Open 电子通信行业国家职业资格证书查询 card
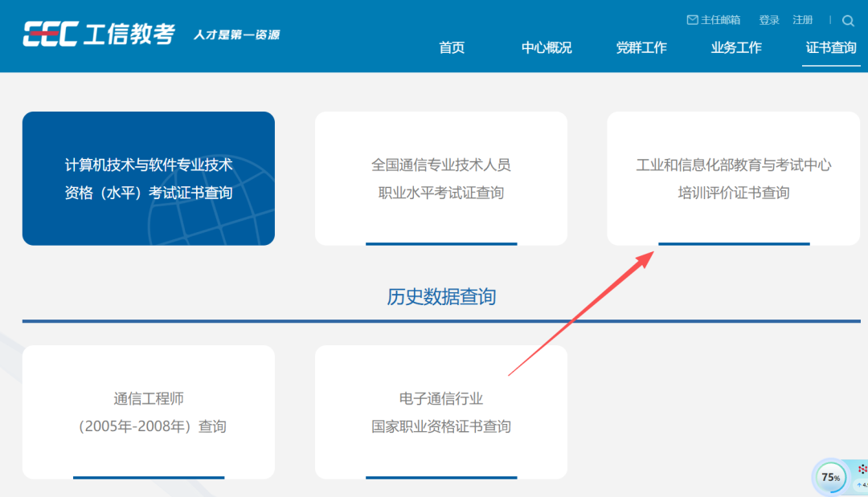Image resolution: width=868 pixels, height=497 pixels. 440,412
